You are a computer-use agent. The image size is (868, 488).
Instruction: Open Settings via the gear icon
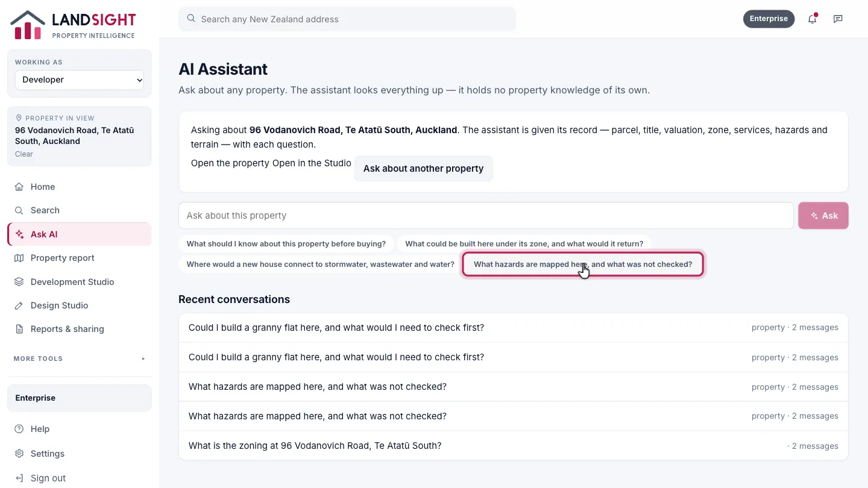click(x=19, y=454)
